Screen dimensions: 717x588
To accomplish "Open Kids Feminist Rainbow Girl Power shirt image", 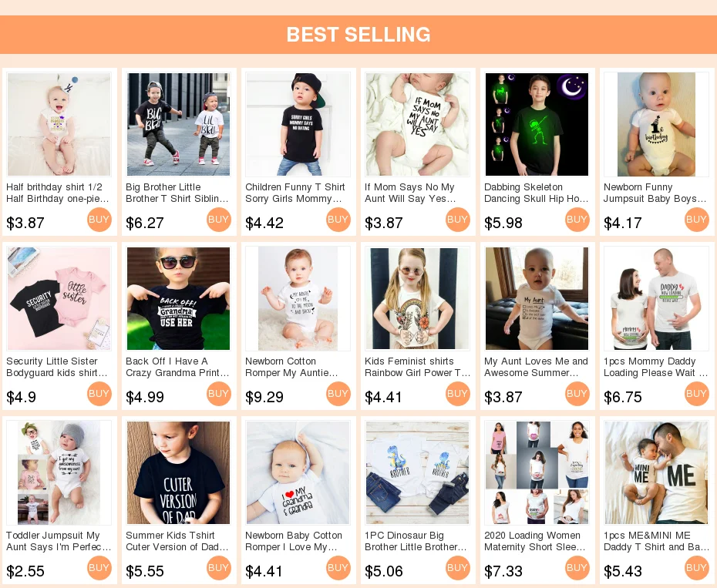I will (418, 298).
